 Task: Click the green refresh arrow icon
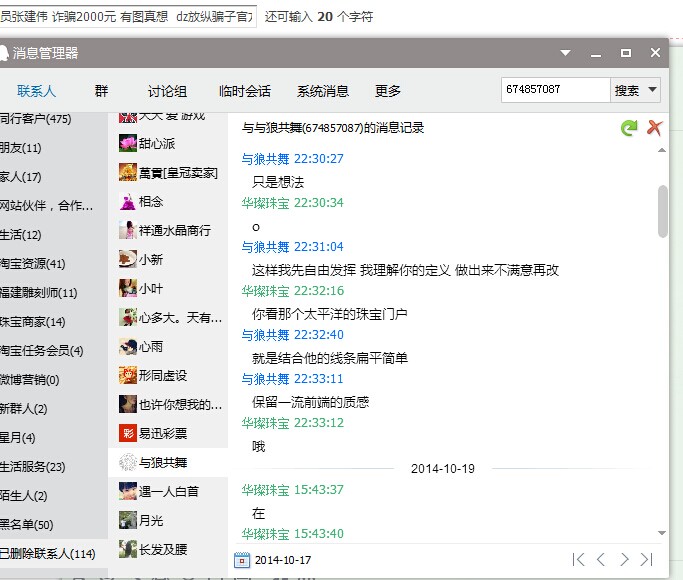coord(629,128)
